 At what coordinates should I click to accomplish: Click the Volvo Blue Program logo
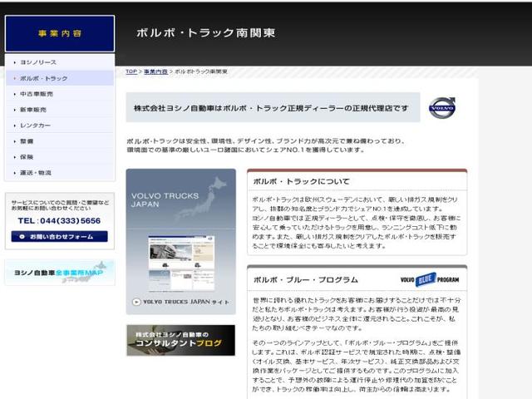(x=429, y=280)
